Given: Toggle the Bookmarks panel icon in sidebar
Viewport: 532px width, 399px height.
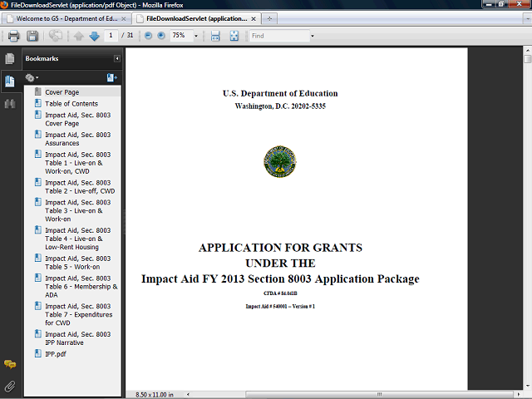Looking at the screenshot, I should click(x=10, y=81).
